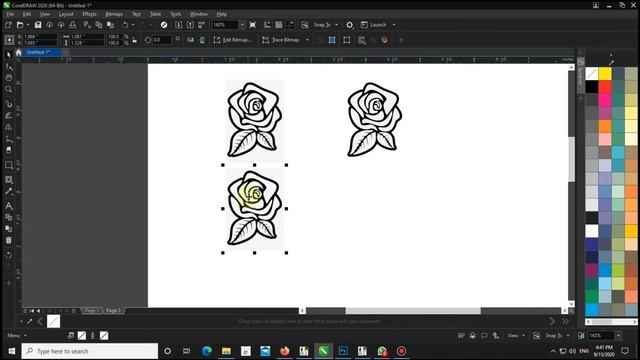Viewport: 640px width, 360px height.
Task: Pick the yellow swatch in palette
Action: coord(605,73)
